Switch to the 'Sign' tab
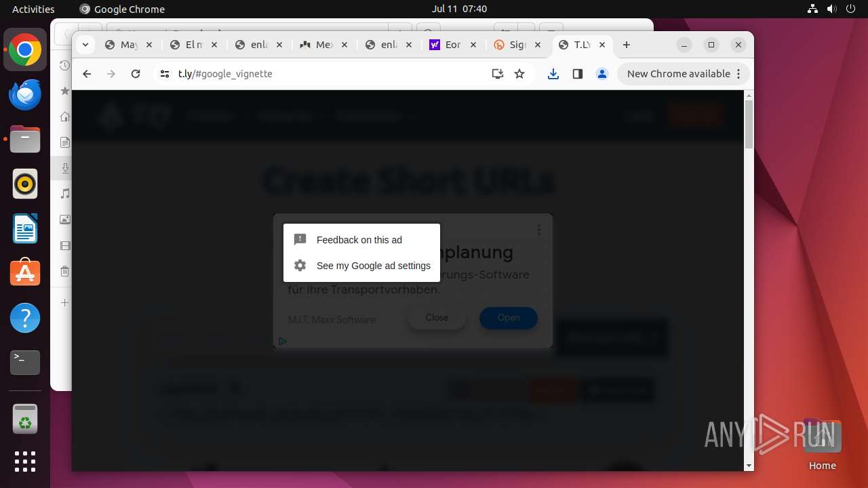Image resolution: width=868 pixels, height=488 pixels. [518, 45]
